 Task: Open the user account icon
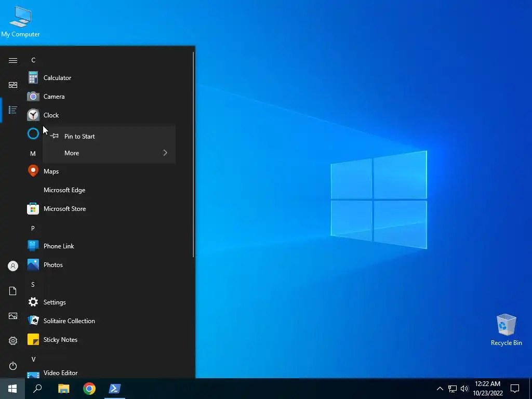coord(13,266)
